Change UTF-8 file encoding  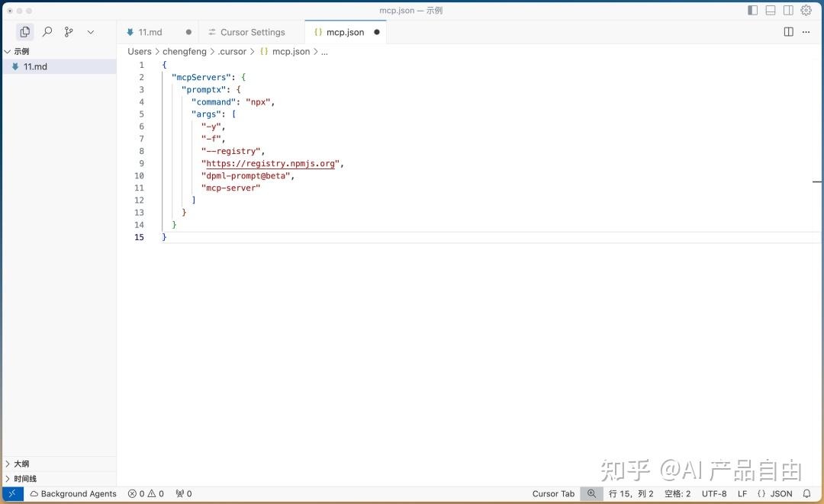pos(714,493)
